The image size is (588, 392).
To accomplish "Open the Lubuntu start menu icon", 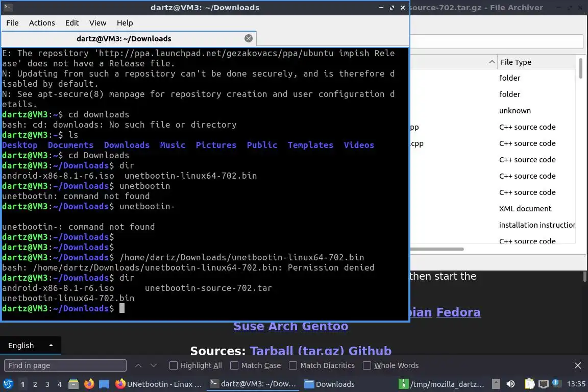I will pos(8,384).
